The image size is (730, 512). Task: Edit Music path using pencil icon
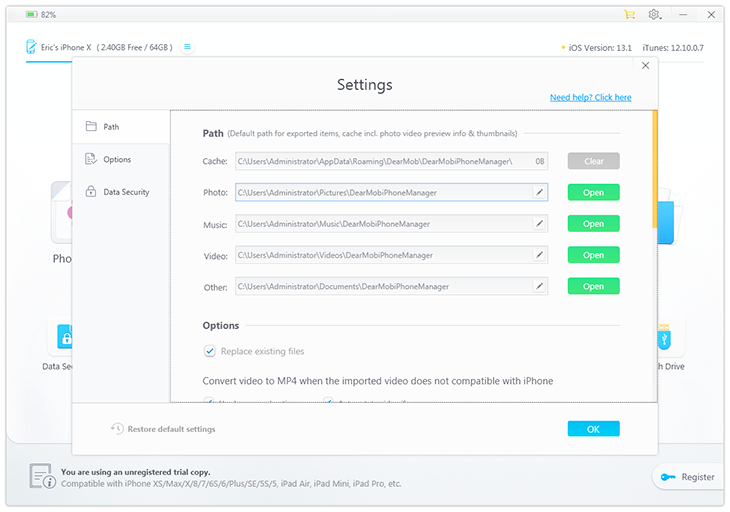point(539,224)
